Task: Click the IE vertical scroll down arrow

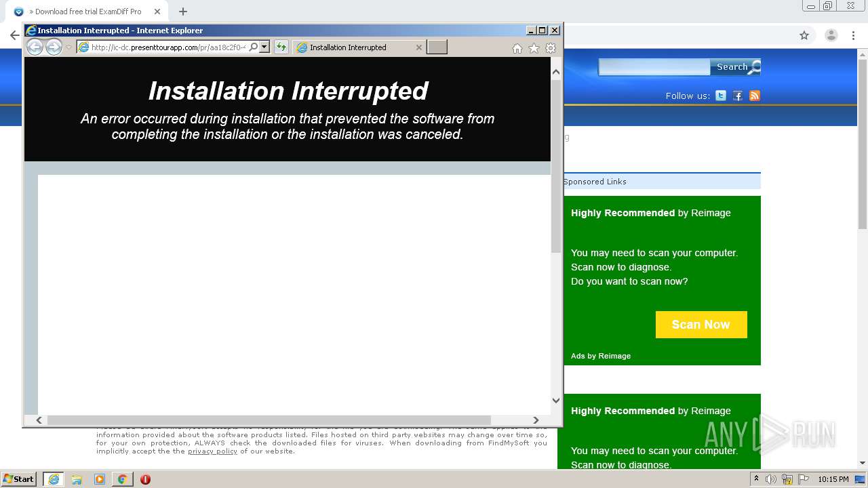Action: (556, 400)
